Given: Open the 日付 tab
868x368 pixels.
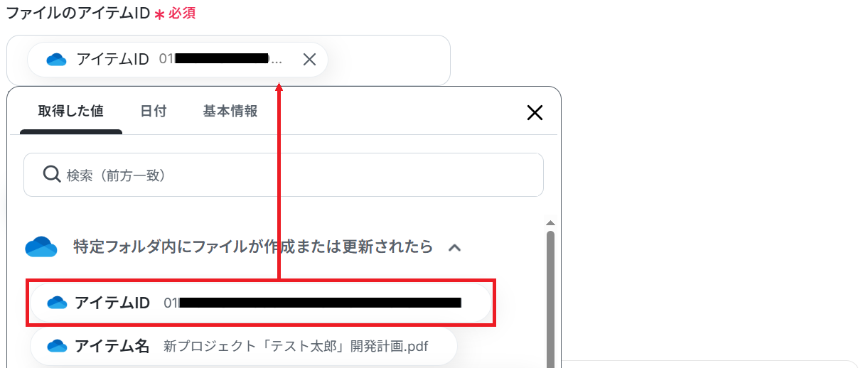Looking at the screenshot, I should 153,112.
